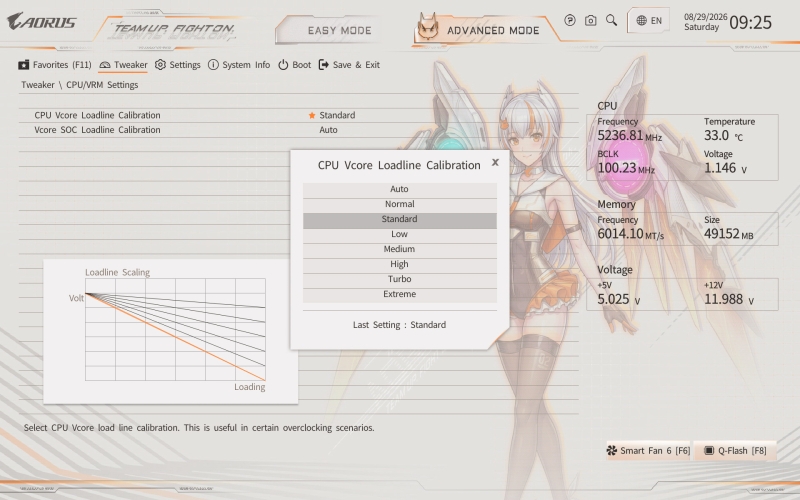Viewport: 800px width, 500px height.
Task: Click BCLK value 100.23 MHz
Action: pos(626,168)
